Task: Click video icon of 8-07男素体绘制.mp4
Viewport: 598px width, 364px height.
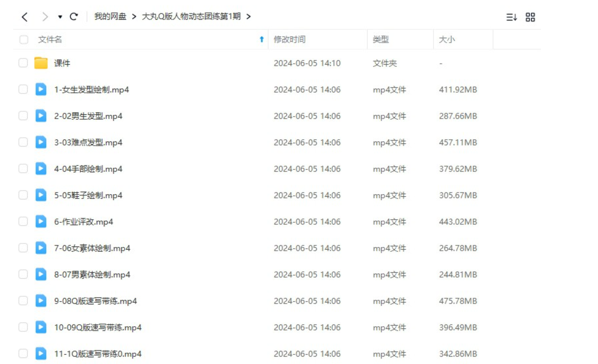Action: [41, 274]
